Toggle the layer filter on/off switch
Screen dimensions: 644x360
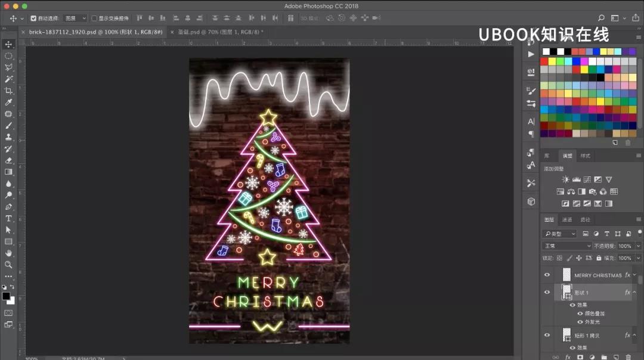click(639, 232)
